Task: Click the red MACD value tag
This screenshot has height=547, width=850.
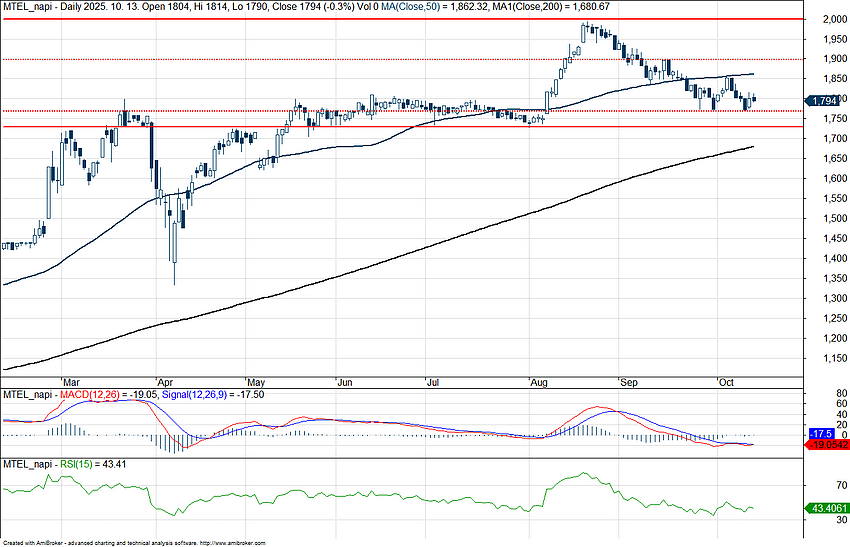Action: click(x=822, y=445)
